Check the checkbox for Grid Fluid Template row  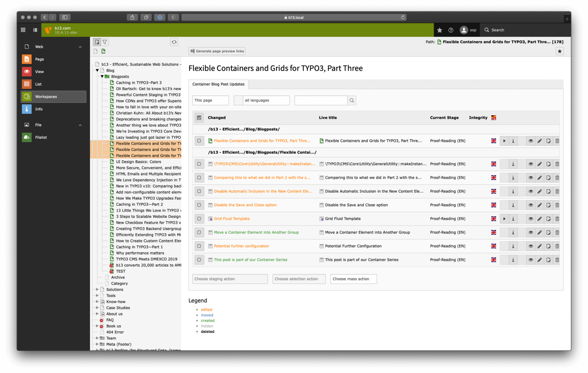pos(199,219)
